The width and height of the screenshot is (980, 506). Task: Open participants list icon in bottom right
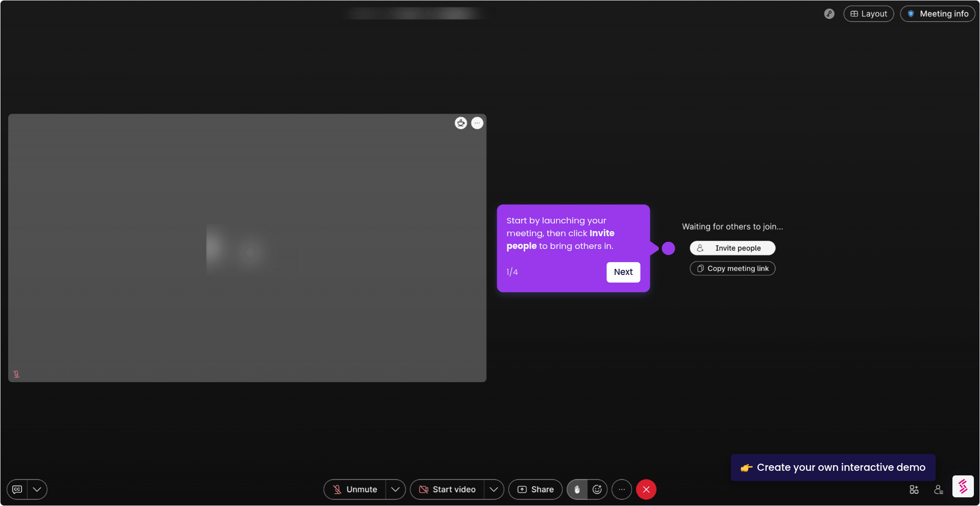coord(939,490)
